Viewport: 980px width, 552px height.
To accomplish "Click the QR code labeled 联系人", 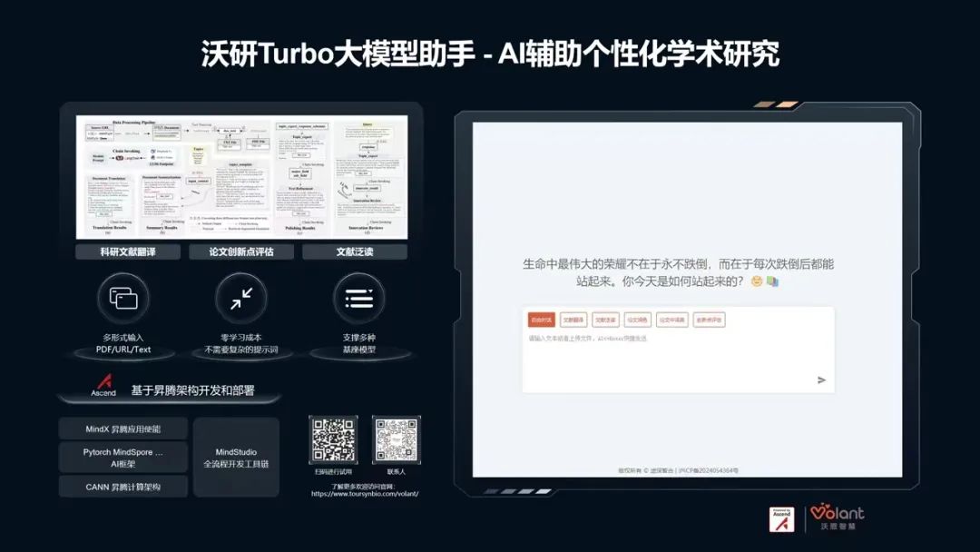I will point(397,440).
